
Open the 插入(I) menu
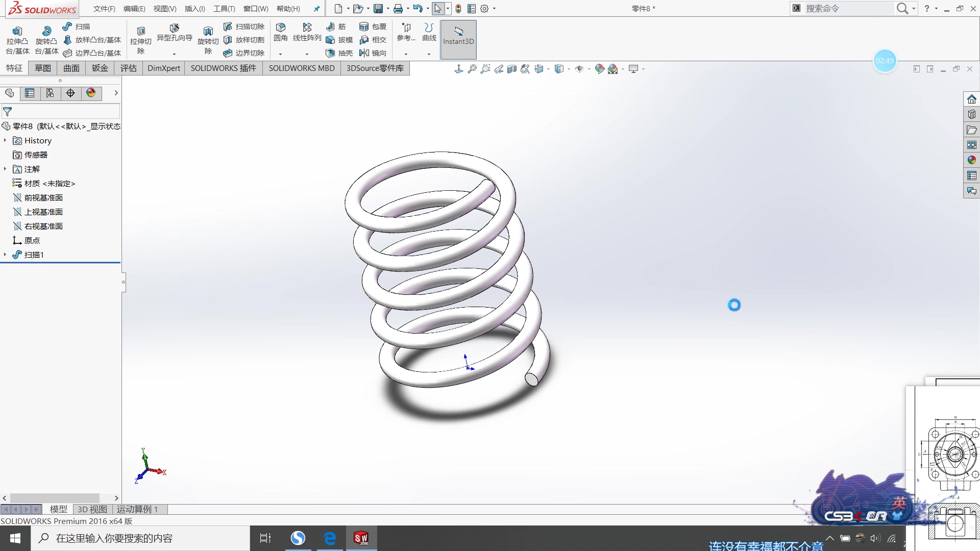point(194,9)
